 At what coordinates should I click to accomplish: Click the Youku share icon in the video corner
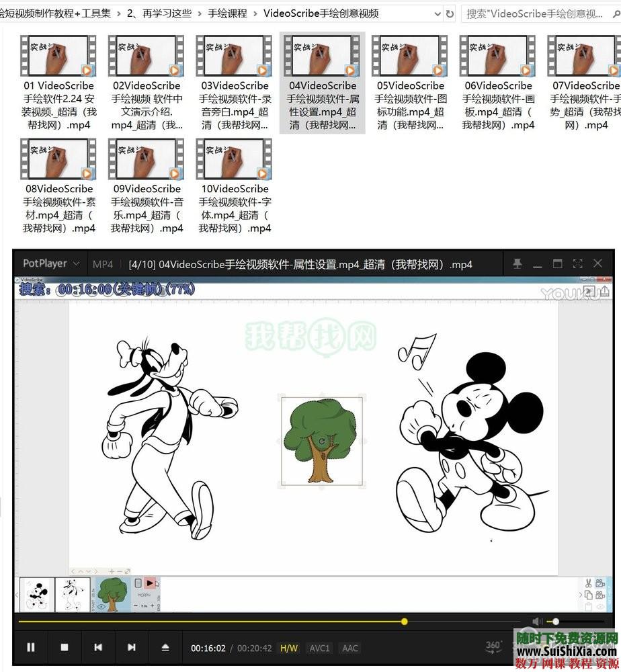pyautogui.click(x=605, y=291)
